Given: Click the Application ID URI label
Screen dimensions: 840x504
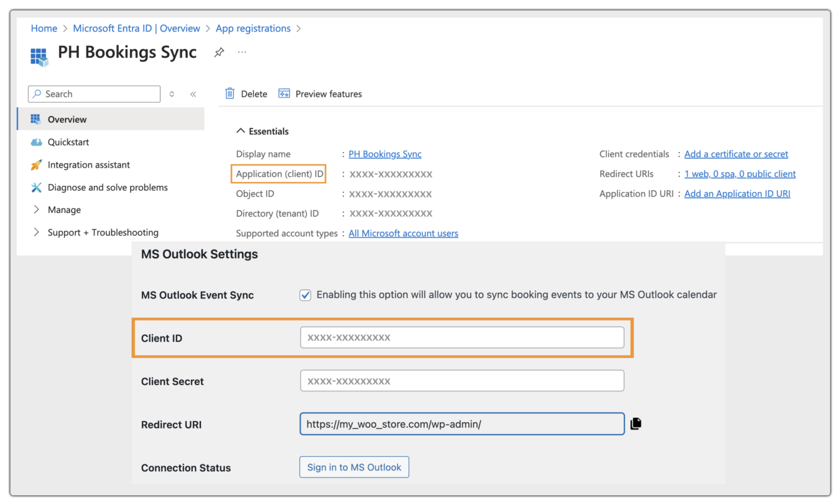Looking at the screenshot, I should (x=636, y=193).
